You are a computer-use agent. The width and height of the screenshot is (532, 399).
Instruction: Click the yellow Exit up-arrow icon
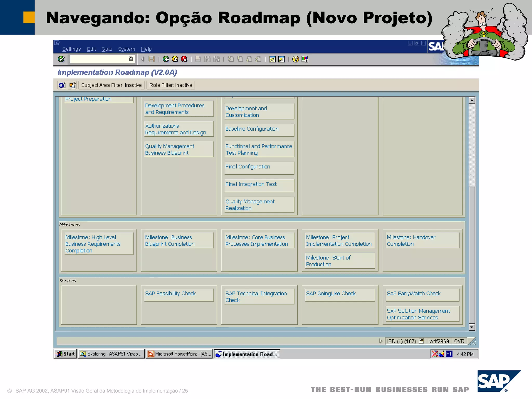click(x=175, y=59)
